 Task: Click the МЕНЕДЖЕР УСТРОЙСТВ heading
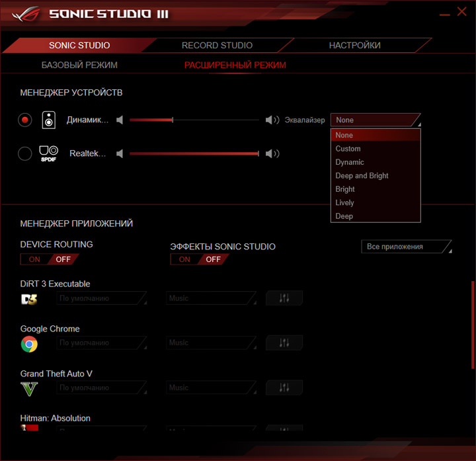coord(71,93)
